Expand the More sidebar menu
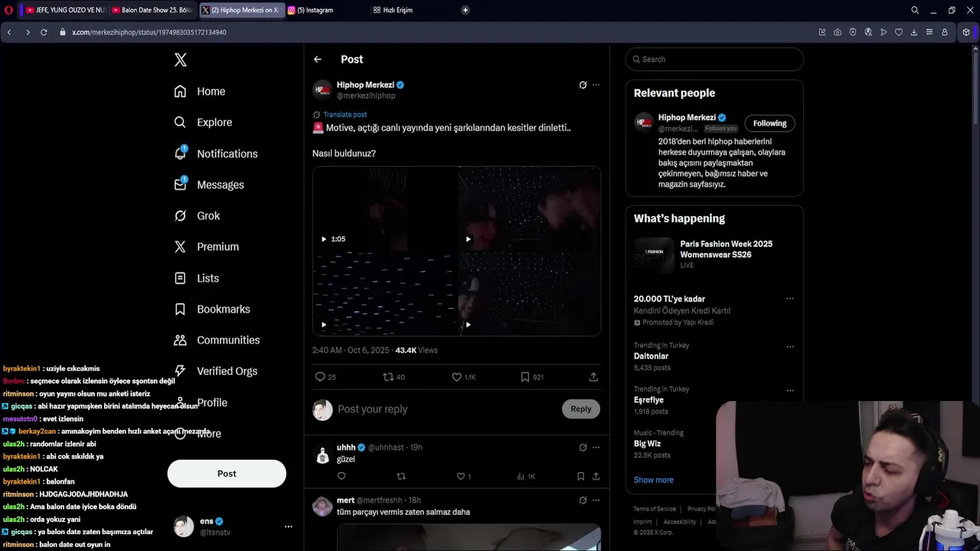 pyautogui.click(x=198, y=433)
